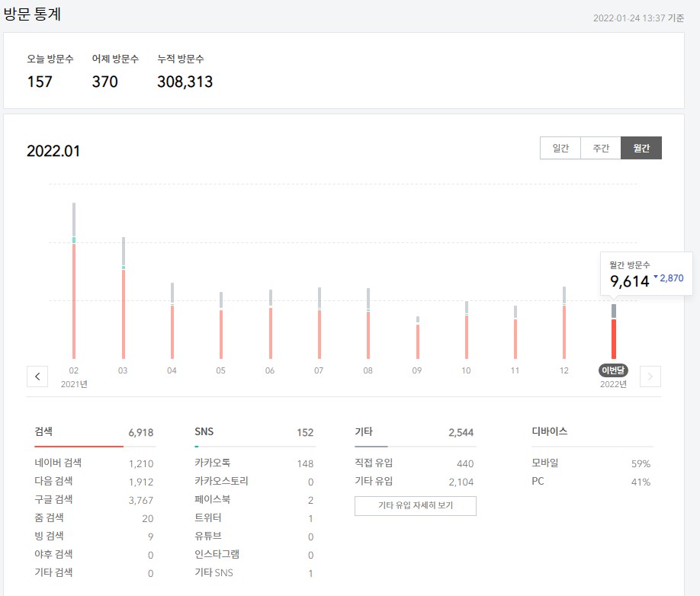Open the 네이버 검색 traffic entry
This screenshot has height=596, width=700.
(84, 463)
